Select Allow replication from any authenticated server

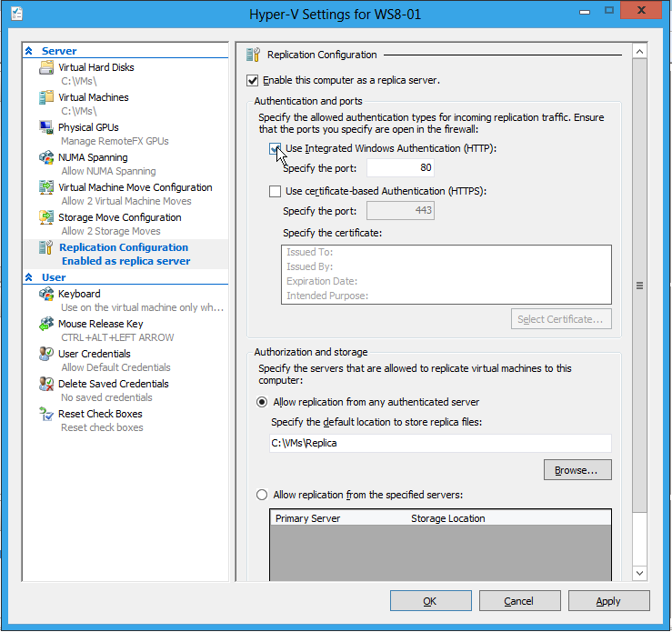click(261, 402)
